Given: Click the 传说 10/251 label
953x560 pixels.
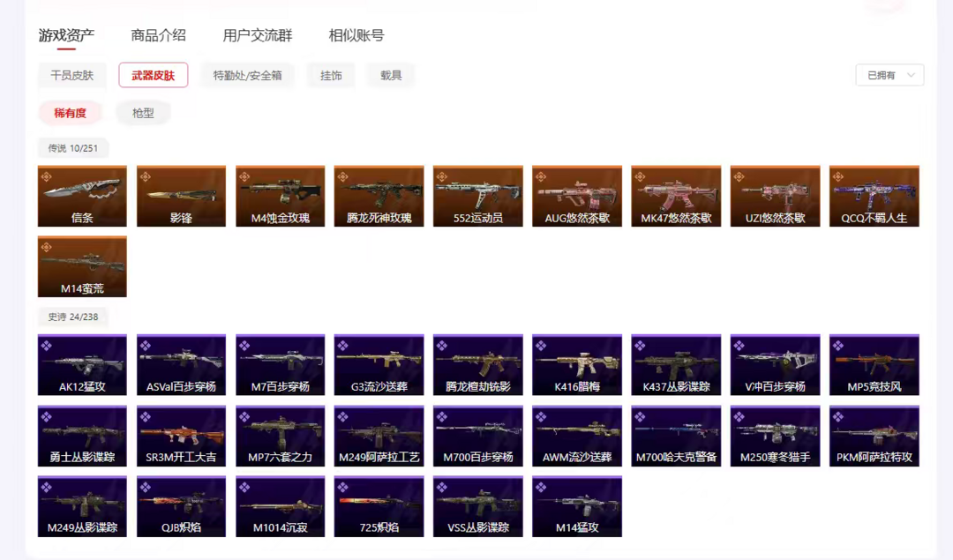Looking at the screenshot, I should [73, 148].
